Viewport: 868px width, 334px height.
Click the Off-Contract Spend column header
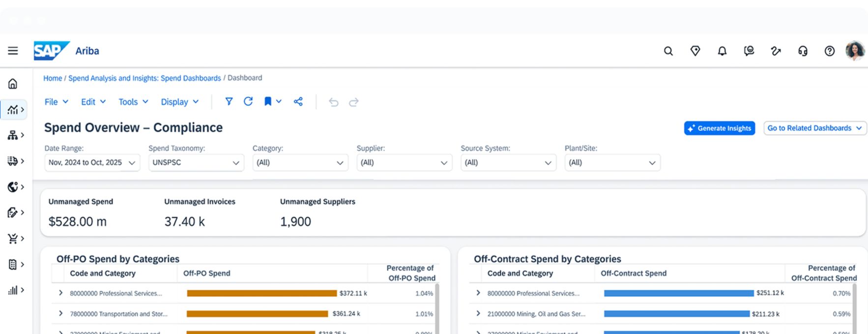634,274
